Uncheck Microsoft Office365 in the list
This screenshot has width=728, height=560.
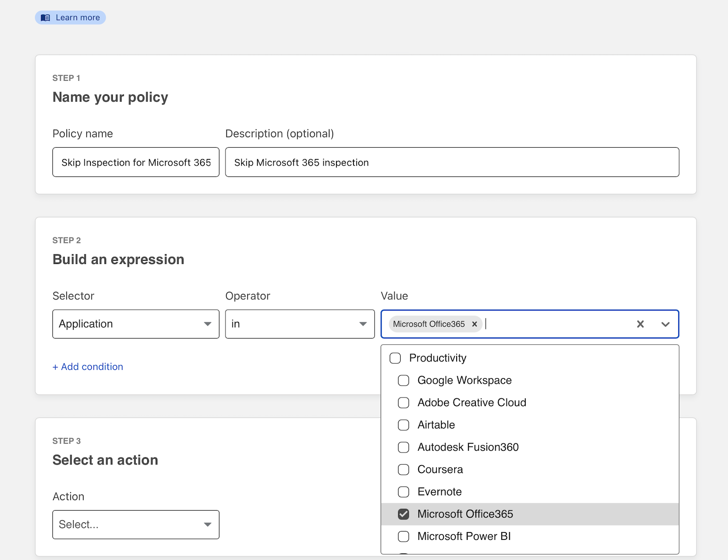[403, 514]
